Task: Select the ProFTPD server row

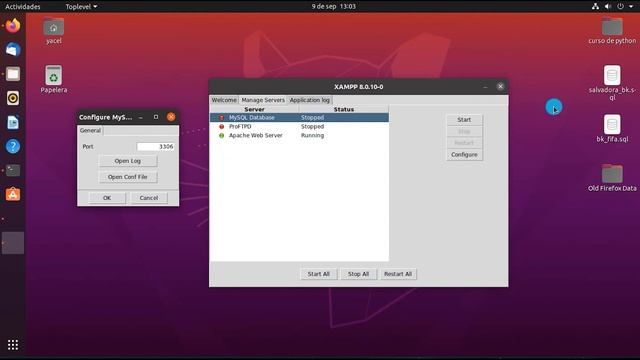Action: 299,127
